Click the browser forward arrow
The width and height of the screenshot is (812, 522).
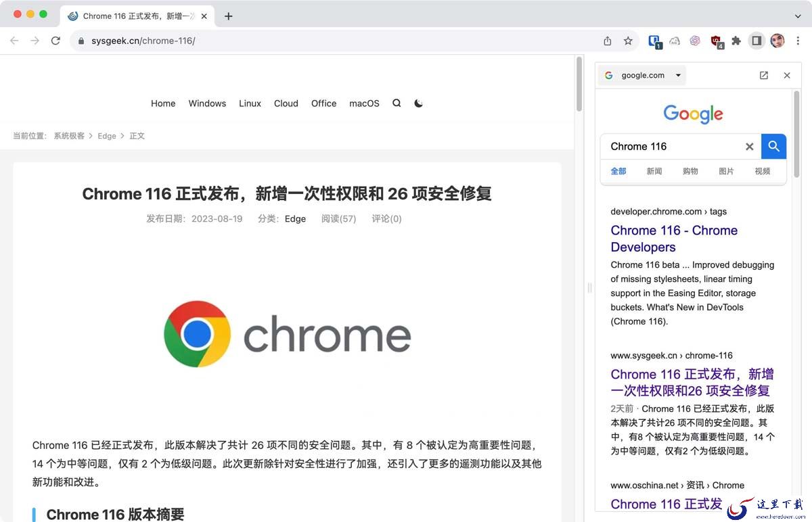pyautogui.click(x=35, y=41)
